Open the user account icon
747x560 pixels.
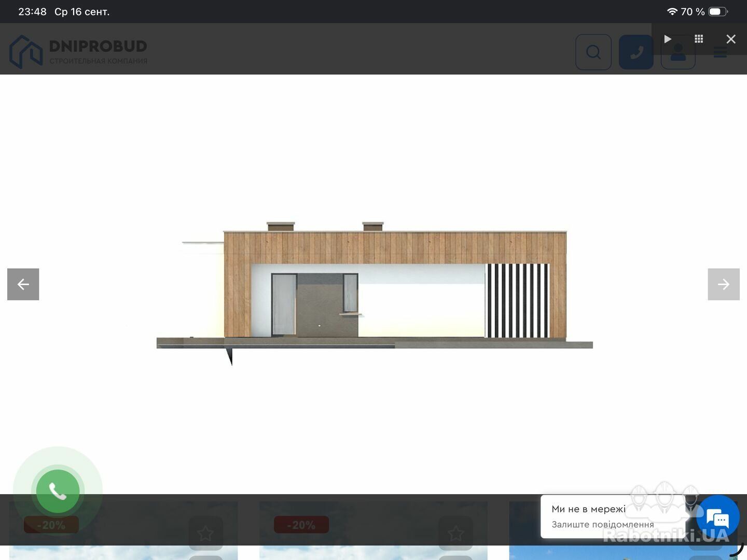click(678, 53)
